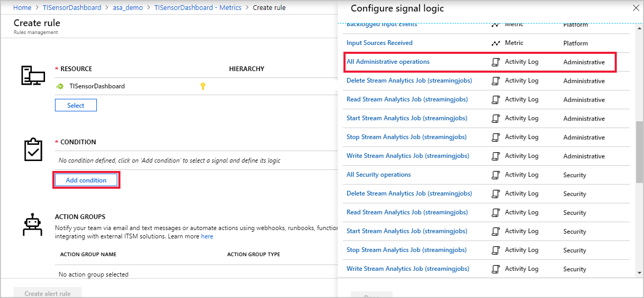
Task: Select Administrative Write Stream Analytics Job signal
Action: click(408, 156)
